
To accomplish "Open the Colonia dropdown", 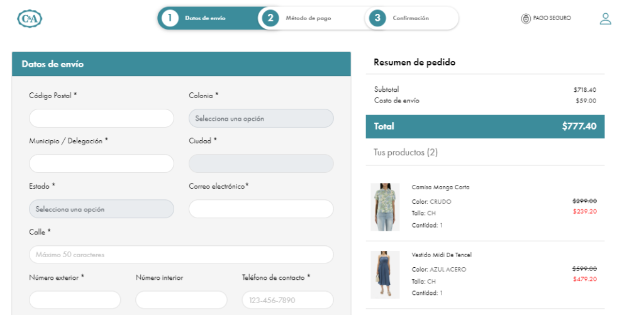I will pos(261,118).
